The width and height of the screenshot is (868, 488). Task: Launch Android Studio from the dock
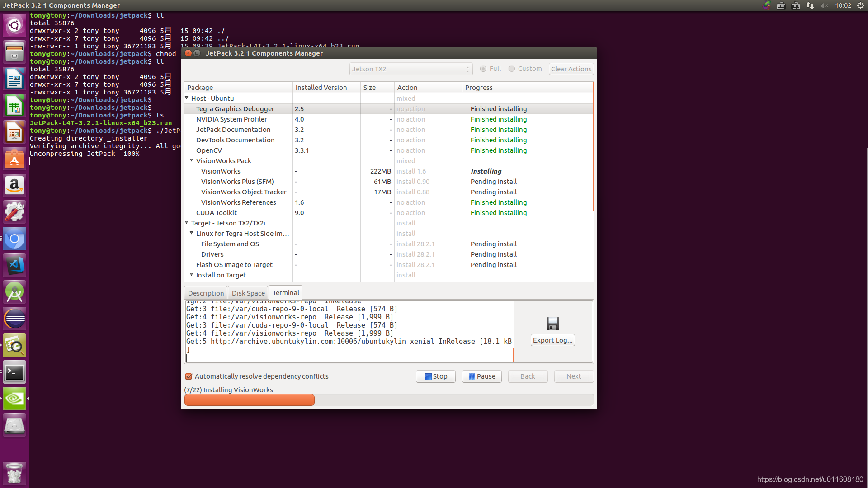click(14, 292)
